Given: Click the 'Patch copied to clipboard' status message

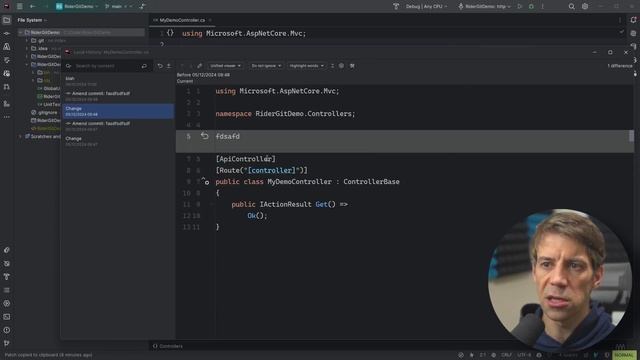Looking at the screenshot, I should point(48,355).
